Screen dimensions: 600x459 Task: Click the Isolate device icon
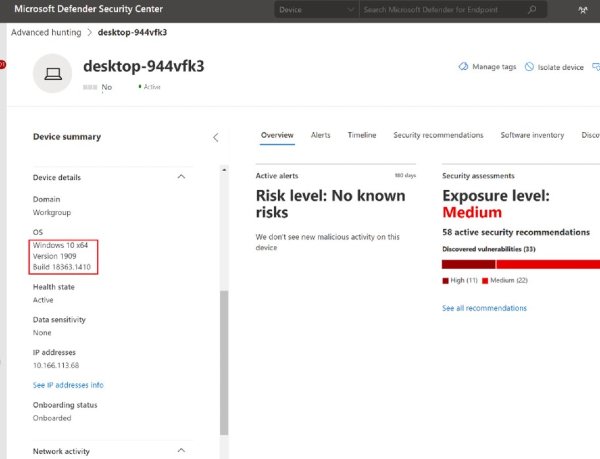529,67
